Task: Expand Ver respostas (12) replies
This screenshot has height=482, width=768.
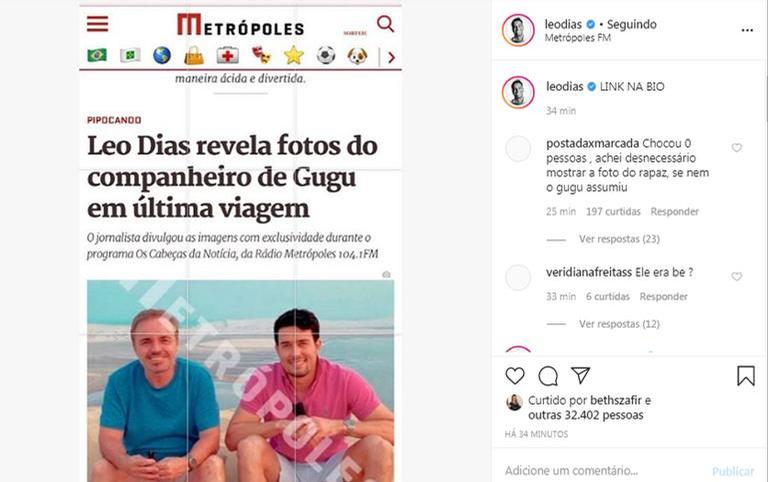Action: [x=619, y=324]
